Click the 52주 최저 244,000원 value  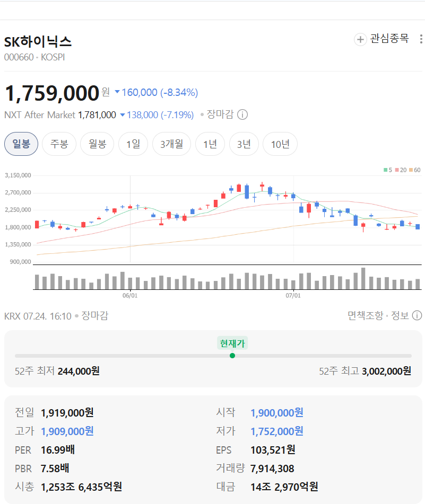point(79,372)
